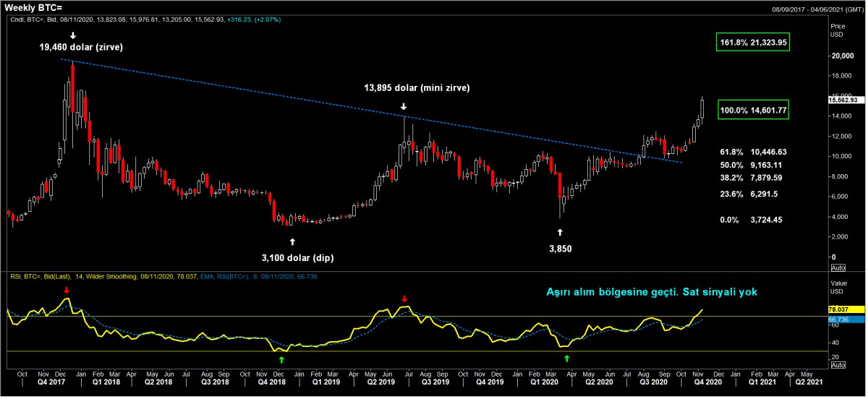Select the '3,100 dolar (dip)' annotation
The height and width of the screenshot is (399, 868).
297,257
